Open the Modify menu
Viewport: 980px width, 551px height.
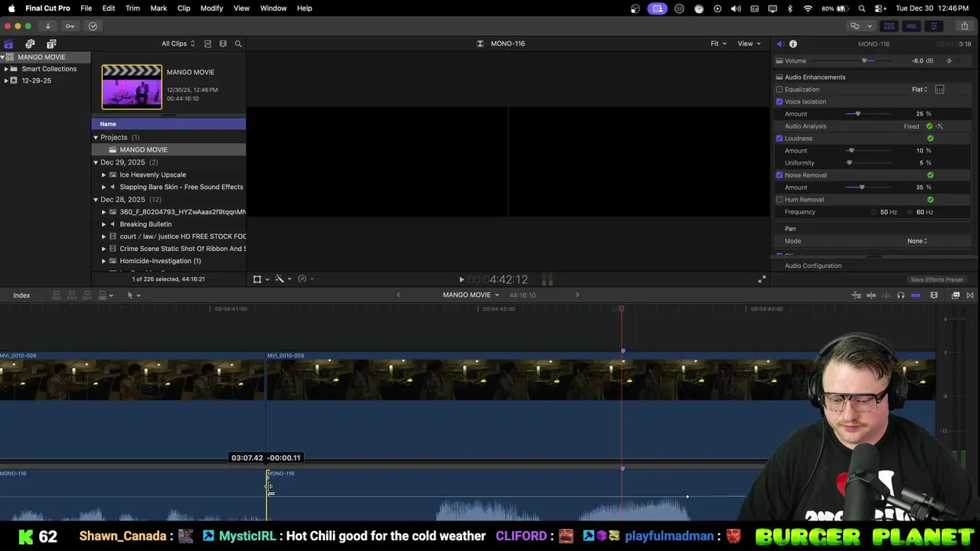pyautogui.click(x=211, y=8)
